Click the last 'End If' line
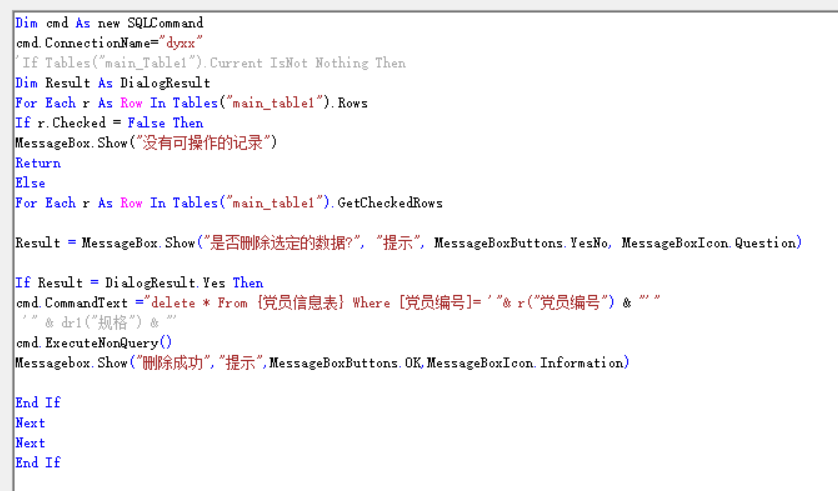The width and height of the screenshot is (838, 491). pos(38,463)
